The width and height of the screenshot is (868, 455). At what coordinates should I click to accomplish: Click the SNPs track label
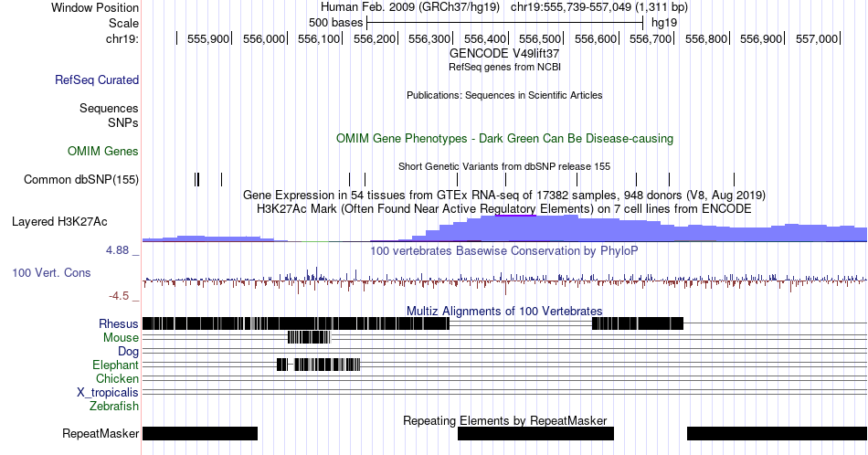click(123, 122)
